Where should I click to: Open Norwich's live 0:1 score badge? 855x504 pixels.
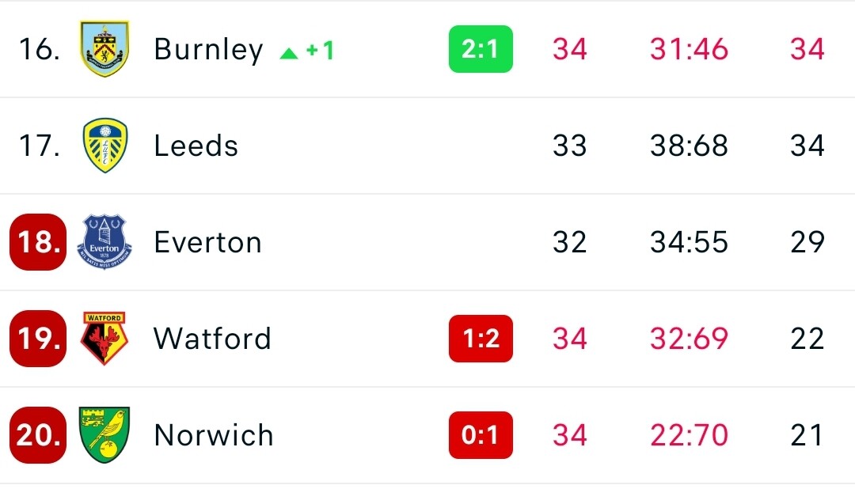[x=481, y=435]
